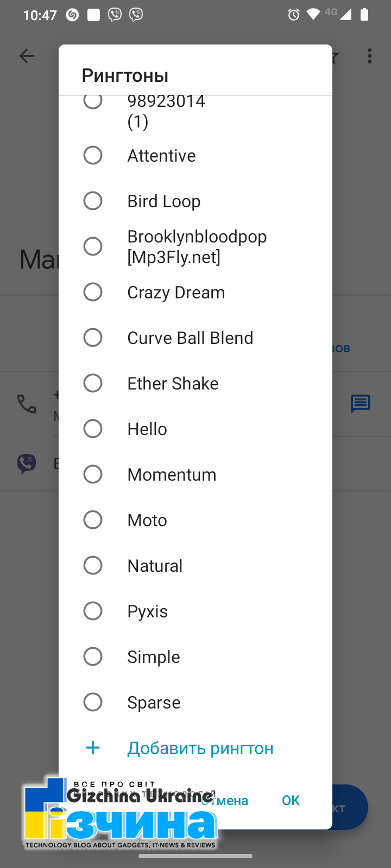Pick the Moto ringtone
391x868 pixels.
[x=93, y=520]
